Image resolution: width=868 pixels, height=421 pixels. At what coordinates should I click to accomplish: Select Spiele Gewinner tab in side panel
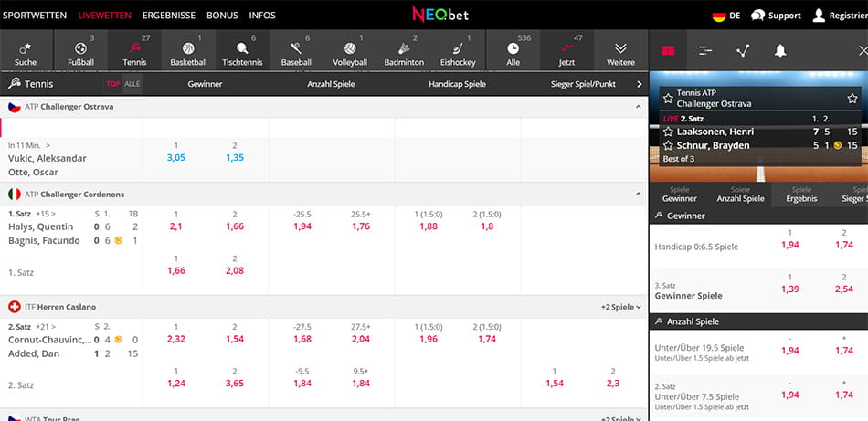[x=680, y=195]
